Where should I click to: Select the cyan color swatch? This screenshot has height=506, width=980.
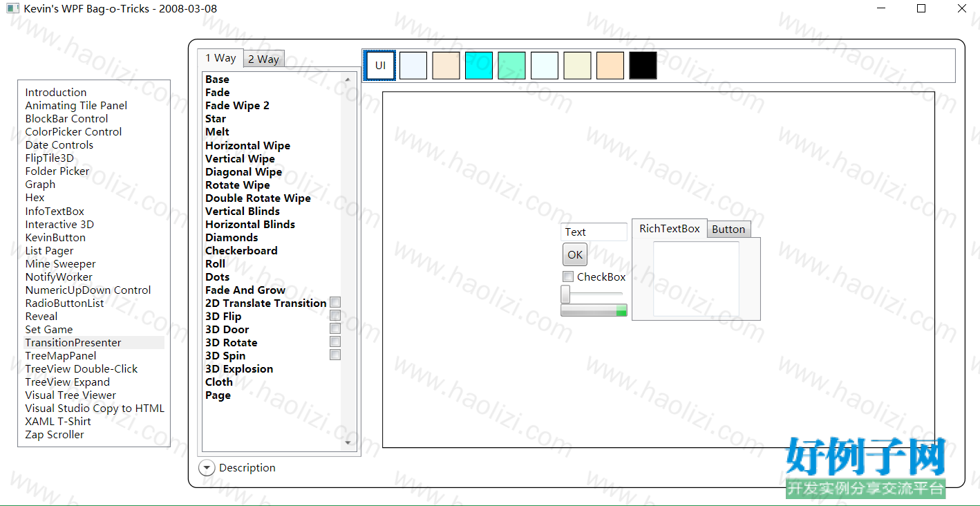479,66
